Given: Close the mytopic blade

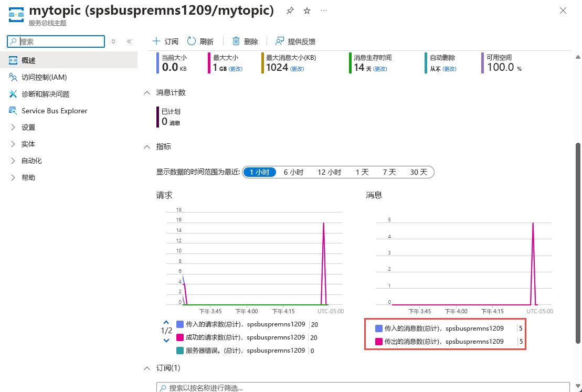Looking at the screenshot, I should [x=563, y=11].
